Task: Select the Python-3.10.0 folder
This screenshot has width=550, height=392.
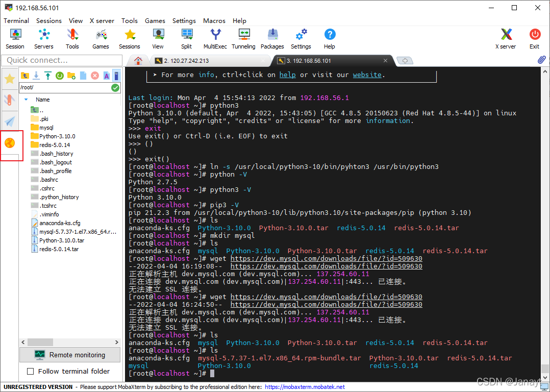Action: [57, 136]
